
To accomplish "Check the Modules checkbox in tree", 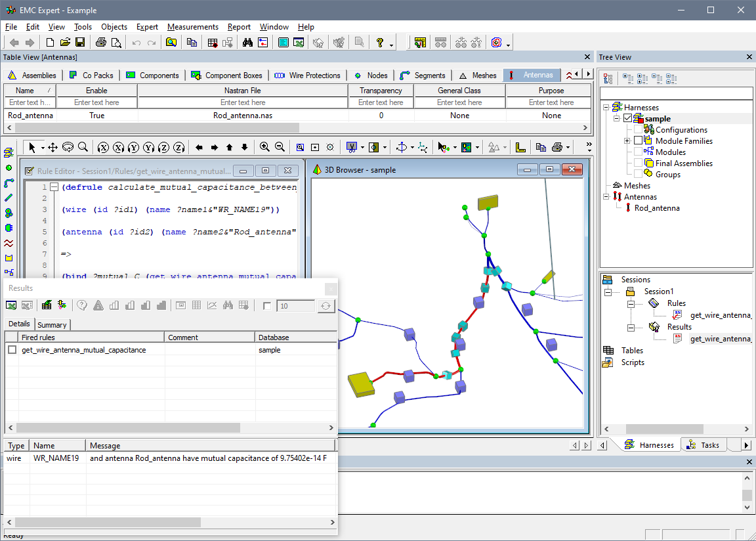I will click(x=639, y=152).
